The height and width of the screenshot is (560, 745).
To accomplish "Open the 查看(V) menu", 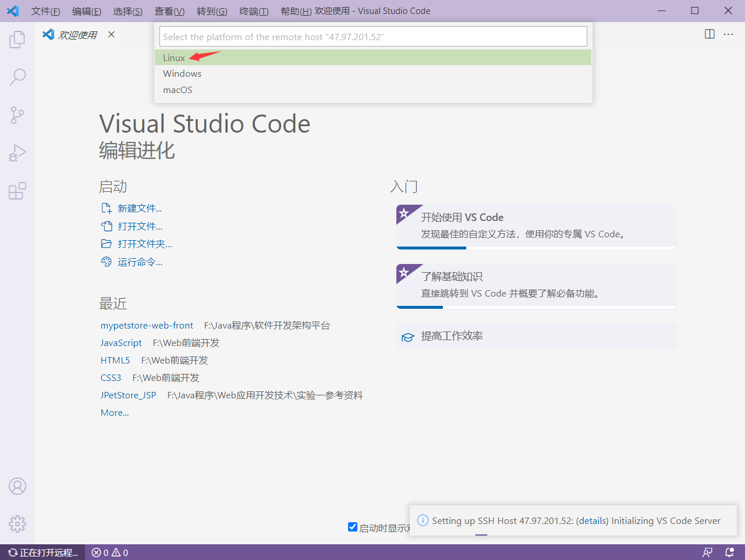I will pos(169,11).
